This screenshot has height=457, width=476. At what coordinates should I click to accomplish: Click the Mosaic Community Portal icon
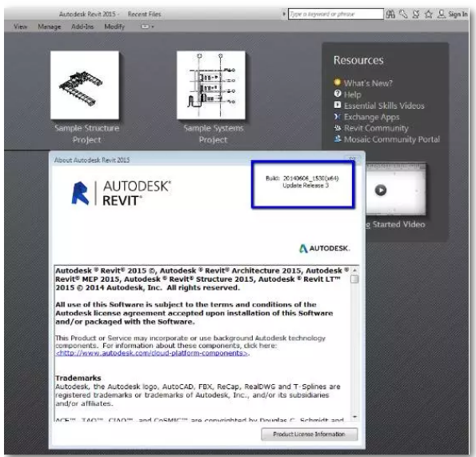338,138
